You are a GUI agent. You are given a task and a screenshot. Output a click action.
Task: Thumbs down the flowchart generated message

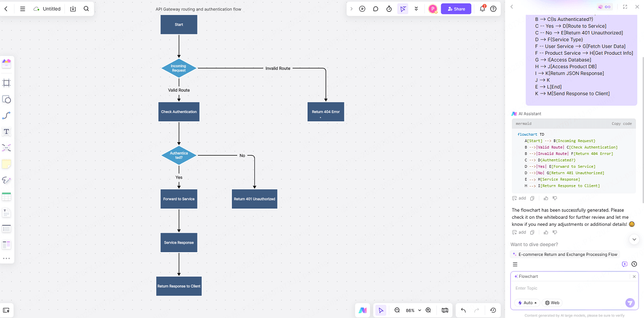[x=555, y=232]
